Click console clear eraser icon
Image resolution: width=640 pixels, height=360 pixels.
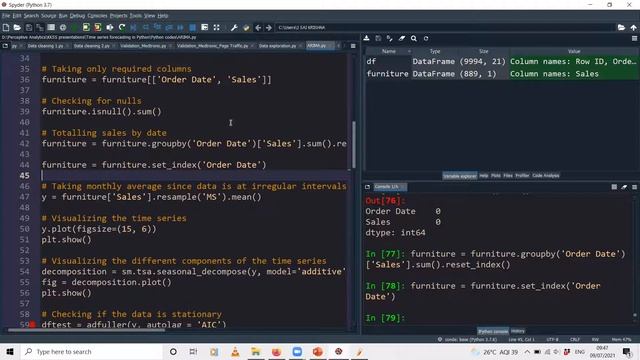624,187
